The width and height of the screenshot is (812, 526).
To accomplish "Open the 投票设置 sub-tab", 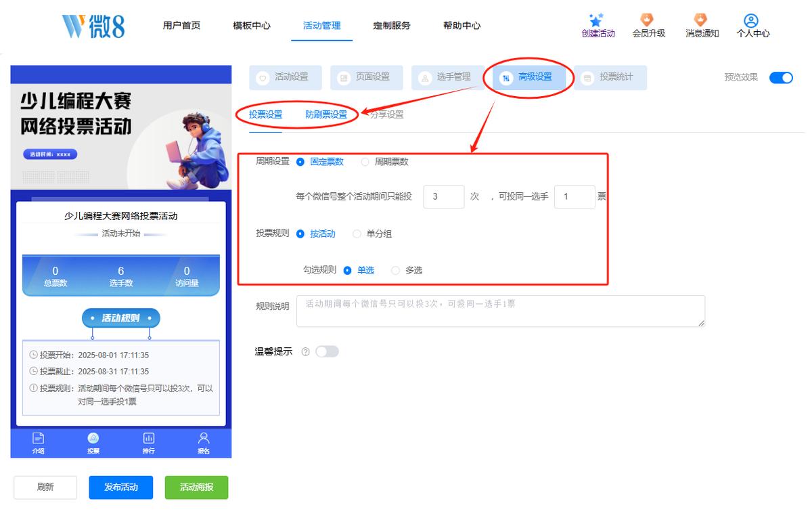I will click(266, 115).
